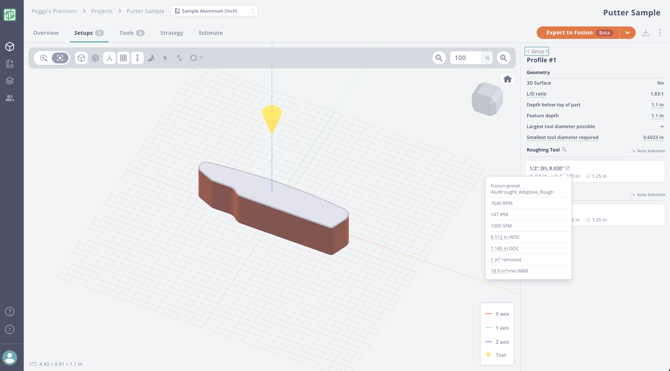Open the Sample Aluminum (Inch) material dropdown
This screenshot has height=371, width=670.
(x=214, y=11)
